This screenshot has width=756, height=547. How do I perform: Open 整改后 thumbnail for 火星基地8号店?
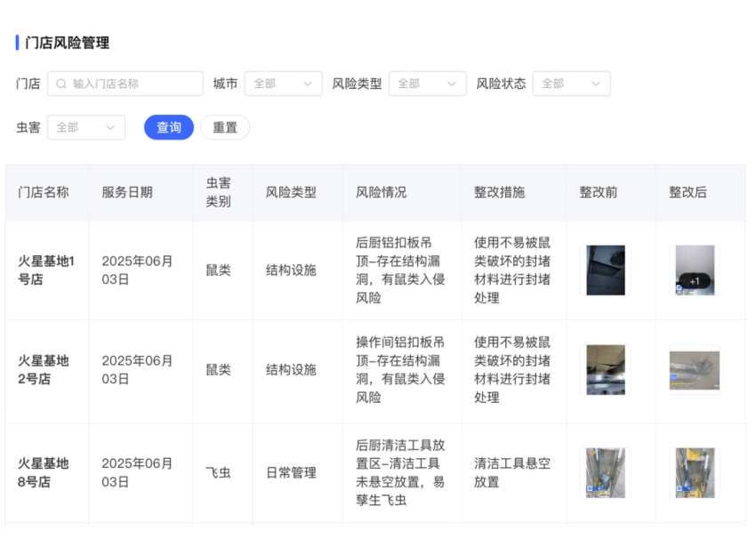tap(695, 472)
